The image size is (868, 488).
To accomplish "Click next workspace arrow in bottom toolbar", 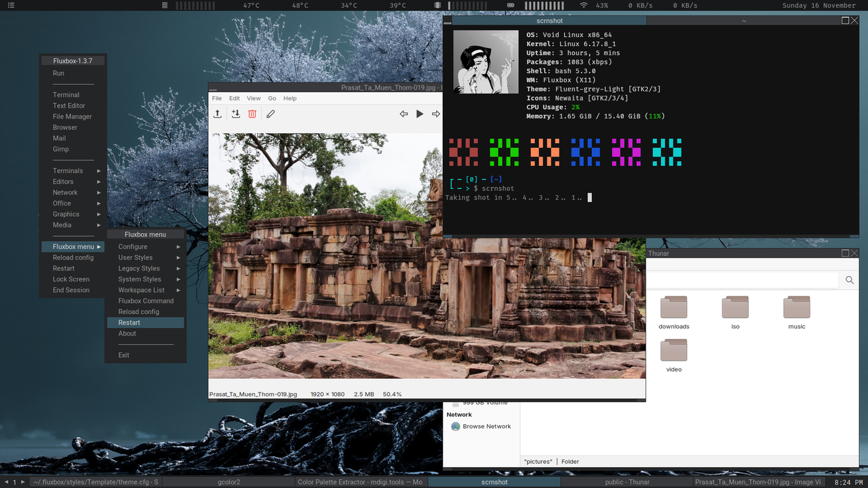I will [x=22, y=482].
